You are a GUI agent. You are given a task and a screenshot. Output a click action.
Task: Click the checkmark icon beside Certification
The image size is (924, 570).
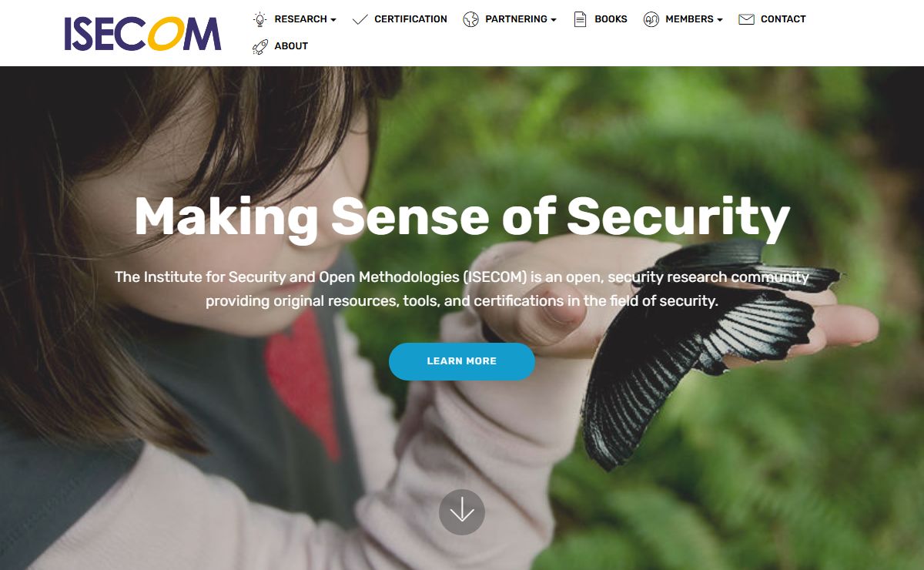tap(360, 19)
